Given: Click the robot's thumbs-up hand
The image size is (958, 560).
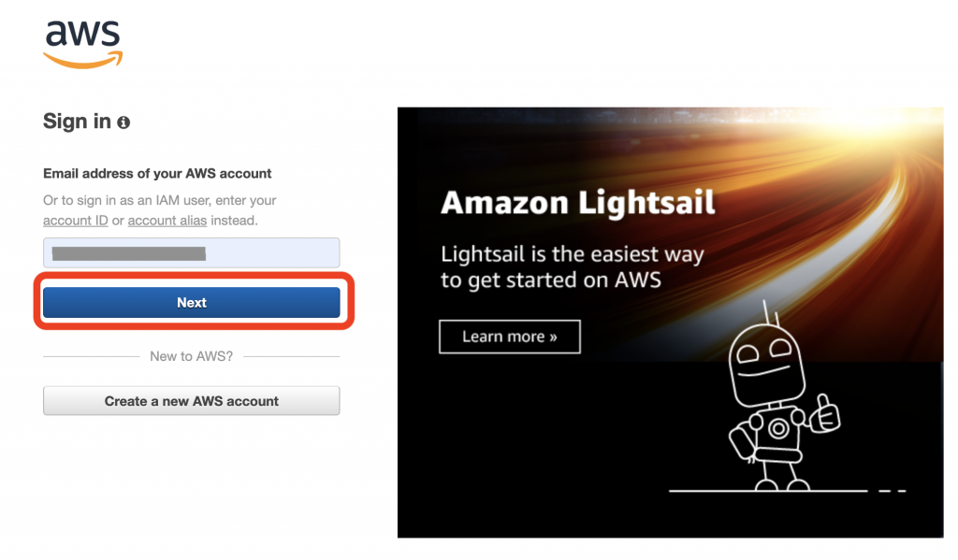Looking at the screenshot, I should [x=825, y=413].
